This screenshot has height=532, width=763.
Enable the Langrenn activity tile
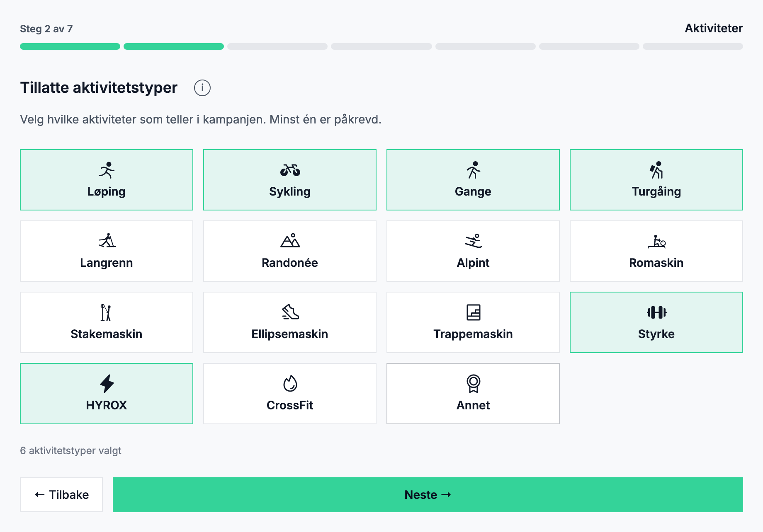[x=107, y=251]
